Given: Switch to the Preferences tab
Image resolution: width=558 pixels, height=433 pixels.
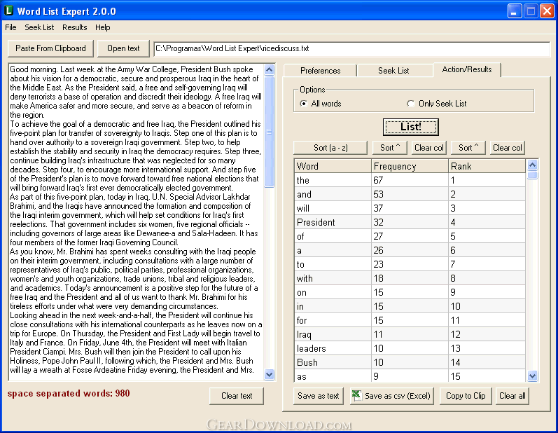Looking at the screenshot, I should tap(320, 70).
